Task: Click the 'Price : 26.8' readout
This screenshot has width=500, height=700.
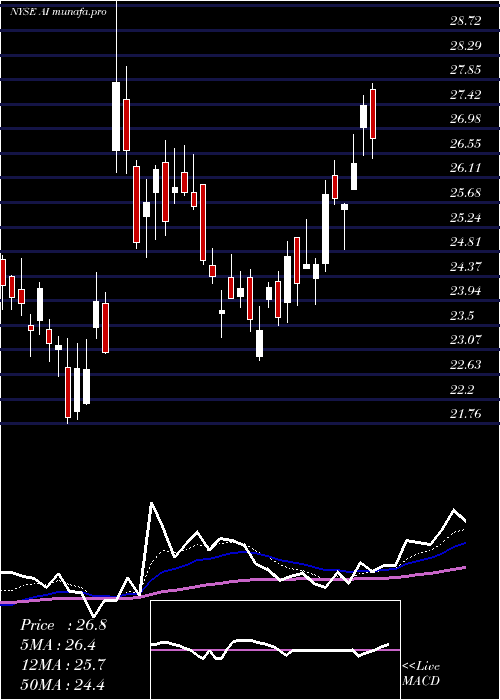Action: (63, 625)
